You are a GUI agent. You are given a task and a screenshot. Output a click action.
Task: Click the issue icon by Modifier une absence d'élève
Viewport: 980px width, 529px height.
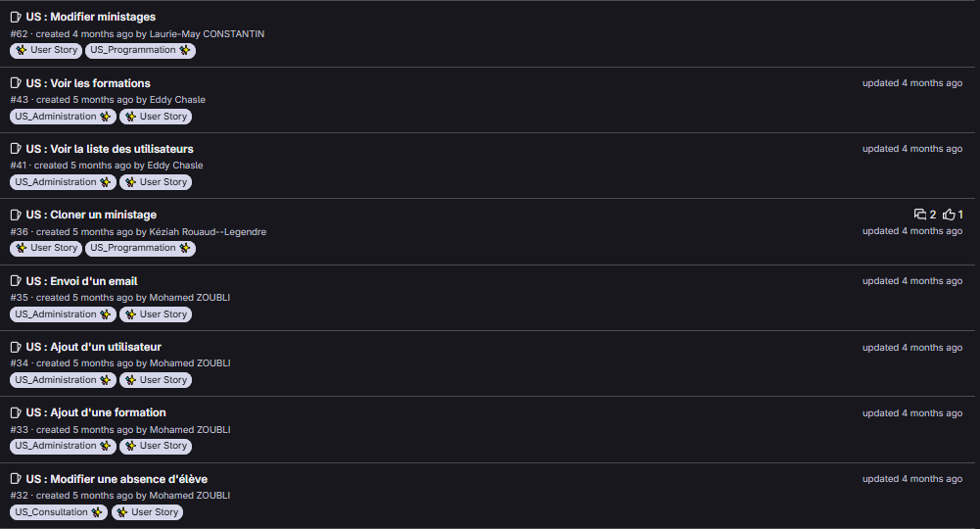16,479
